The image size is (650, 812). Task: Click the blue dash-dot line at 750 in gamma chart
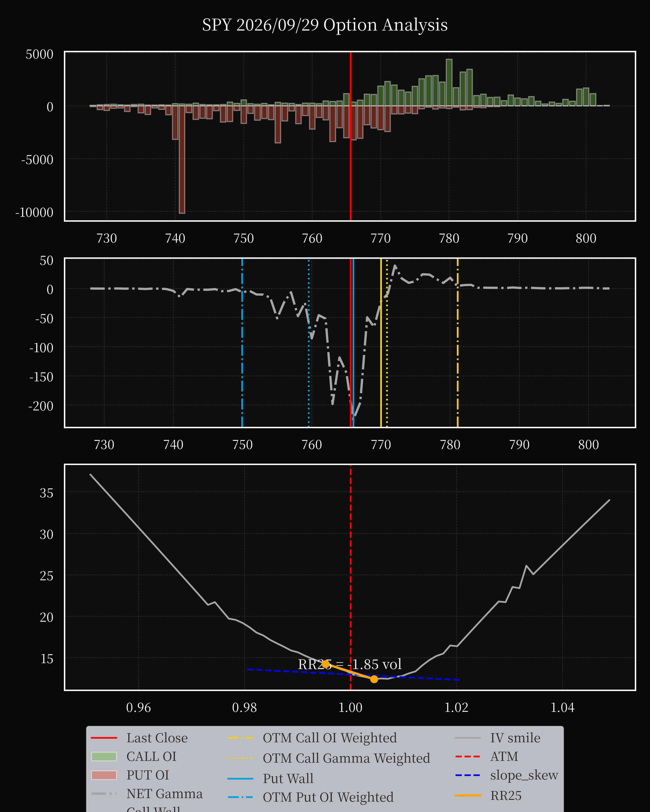pyautogui.click(x=242, y=342)
